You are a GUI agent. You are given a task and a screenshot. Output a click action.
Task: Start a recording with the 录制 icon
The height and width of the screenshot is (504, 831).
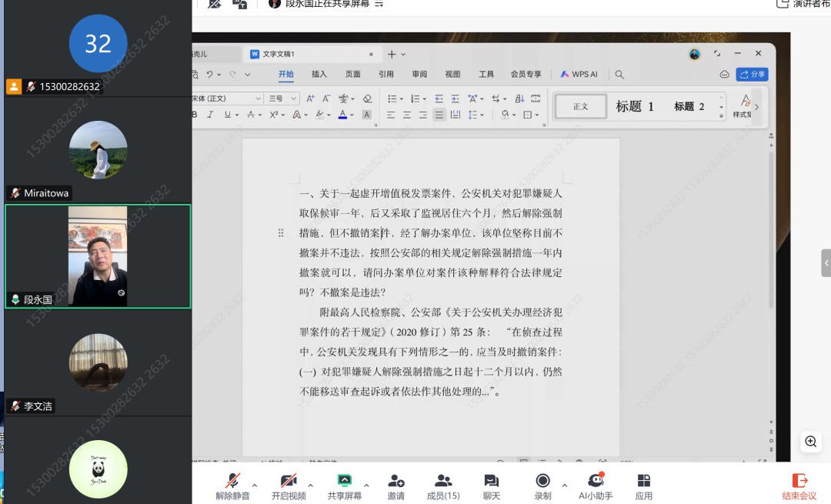tap(542, 483)
